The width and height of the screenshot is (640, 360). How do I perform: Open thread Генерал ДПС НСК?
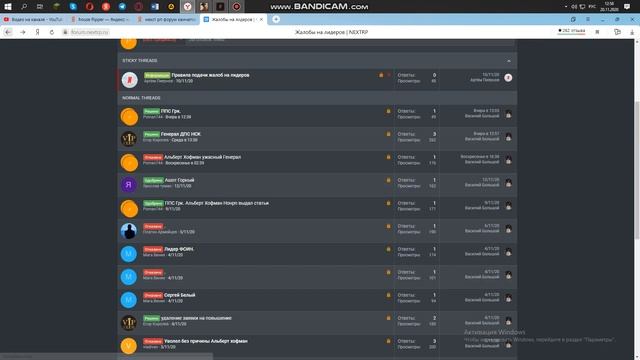(x=180, y=134)
